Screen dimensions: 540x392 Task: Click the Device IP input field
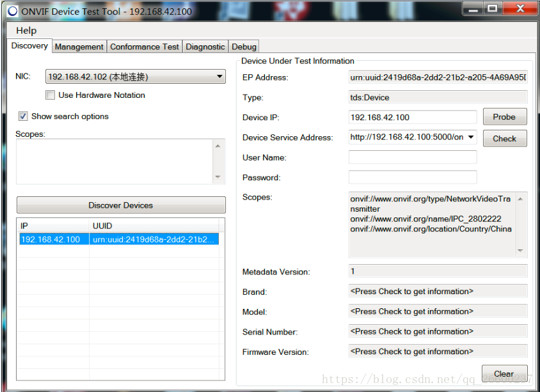point(413,118)
